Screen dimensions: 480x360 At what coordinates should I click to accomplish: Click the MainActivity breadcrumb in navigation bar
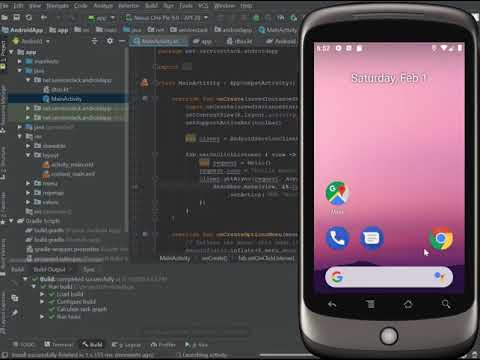(x=277, y=30)
